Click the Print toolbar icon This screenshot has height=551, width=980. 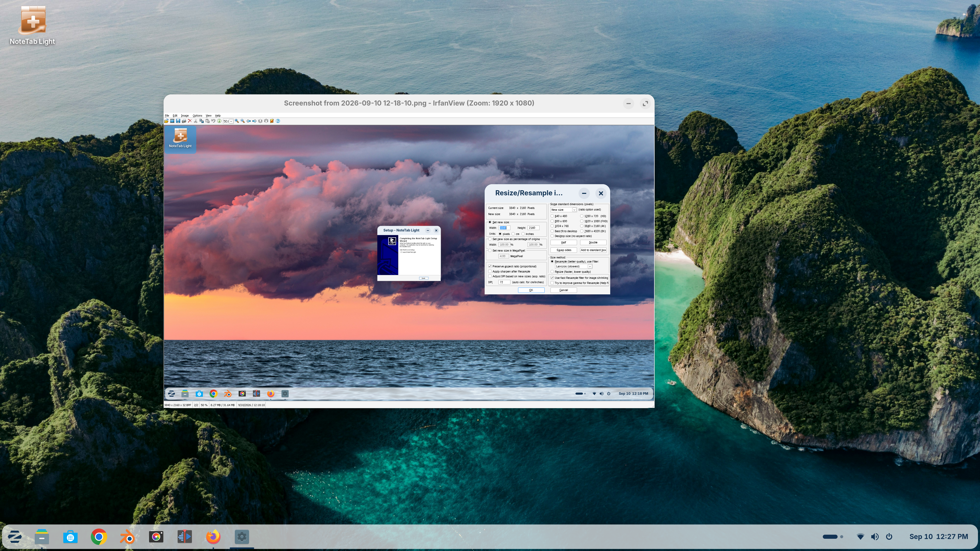[x=184, y=121]
